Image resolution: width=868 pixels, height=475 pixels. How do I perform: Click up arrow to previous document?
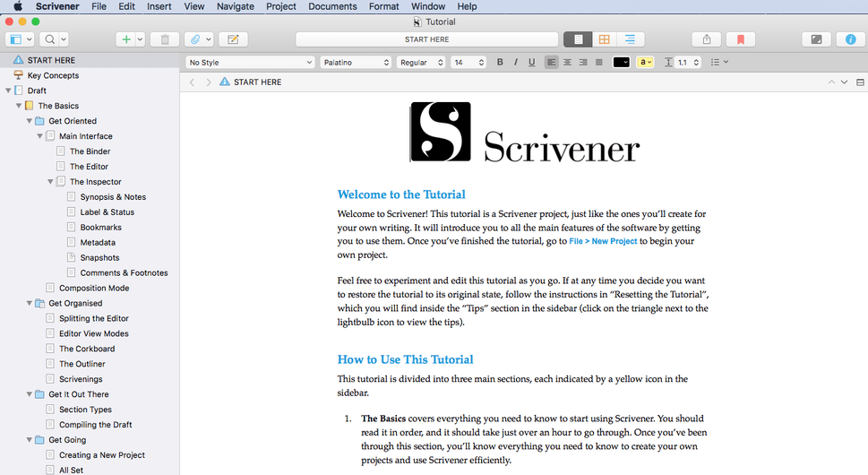pyautogui.click(x=831, y=82)
